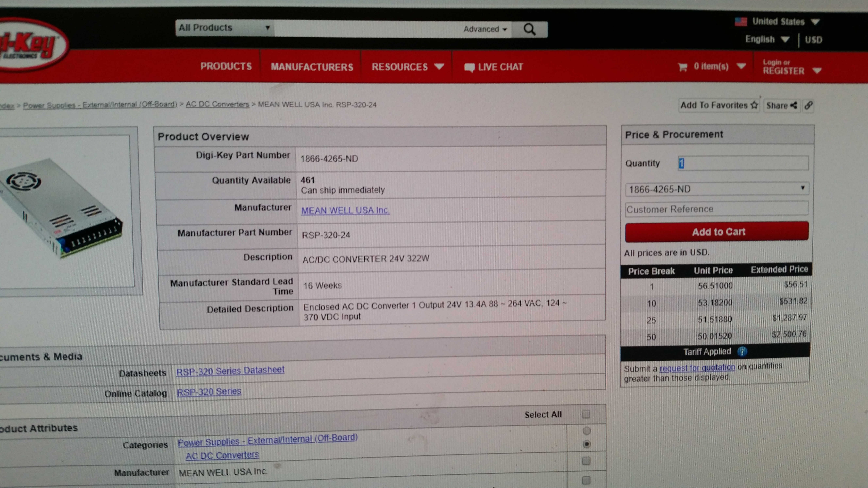The height and width of the screenshot is (488, 868).
Task: Open the RSP-320 Series Datasheet link
Action: tap(230, 370)
